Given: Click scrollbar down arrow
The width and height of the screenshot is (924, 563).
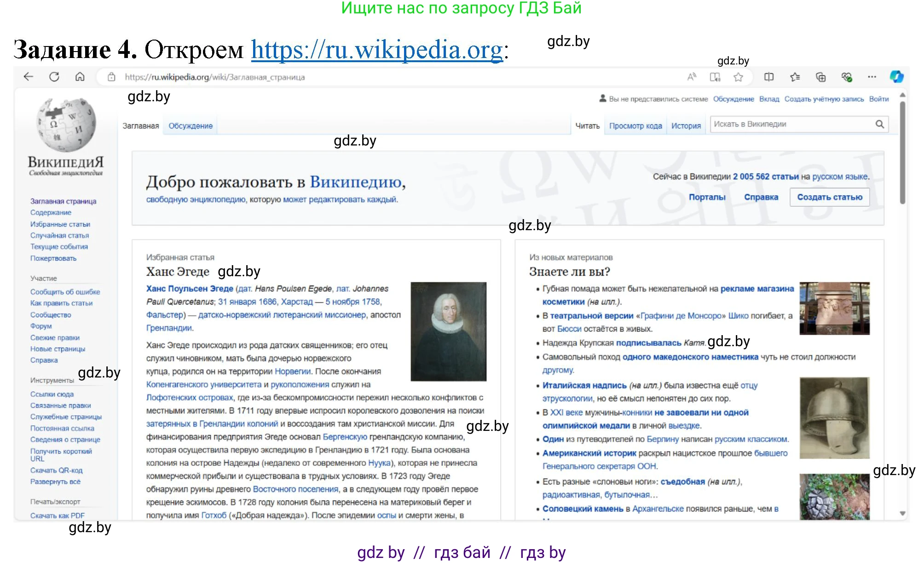Looking at the screenshot, I should click(x=902, y=513).
